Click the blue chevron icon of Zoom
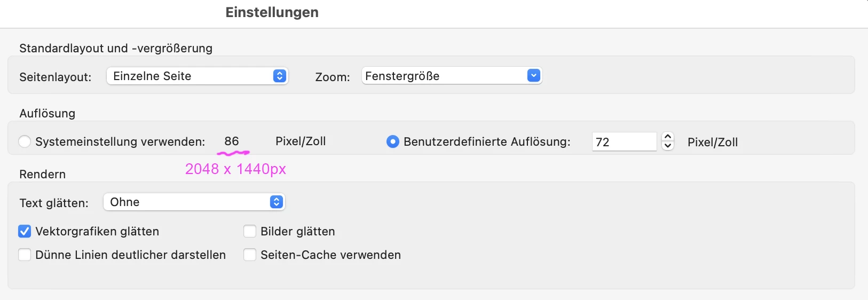The height and width of the screenshot is (300, 868). coord(533,76)
